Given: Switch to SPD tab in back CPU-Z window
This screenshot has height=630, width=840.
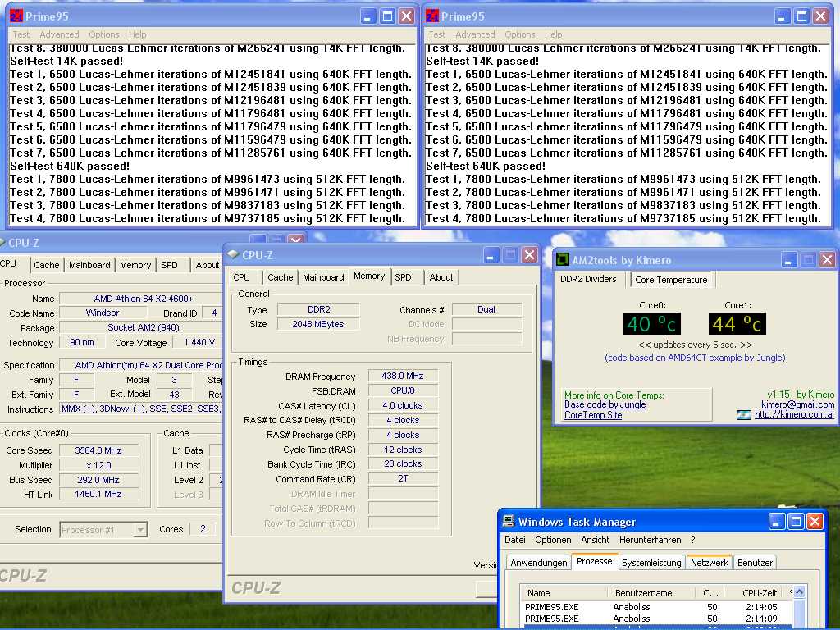Looking at the screenshot, I should (x=169, y=265).
